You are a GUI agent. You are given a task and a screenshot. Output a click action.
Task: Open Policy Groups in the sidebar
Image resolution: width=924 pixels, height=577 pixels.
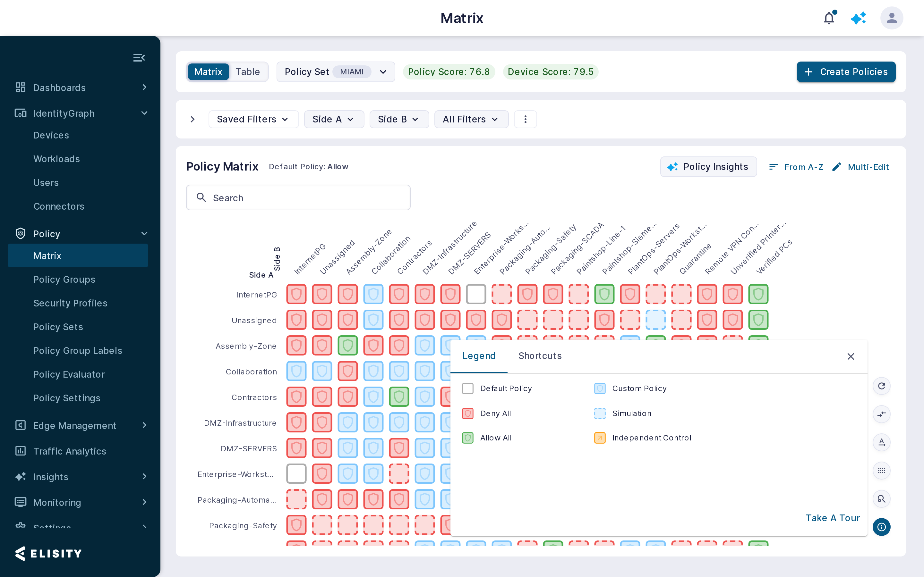[64, 279]
